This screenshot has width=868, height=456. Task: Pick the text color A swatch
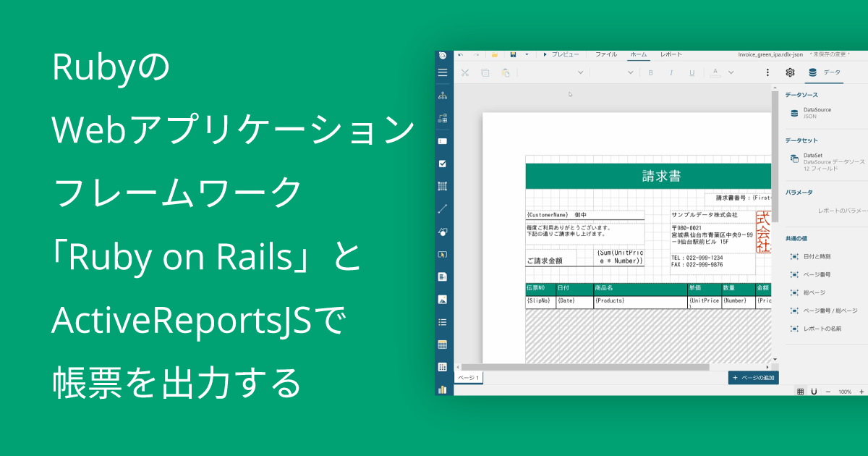coord(715,72)
